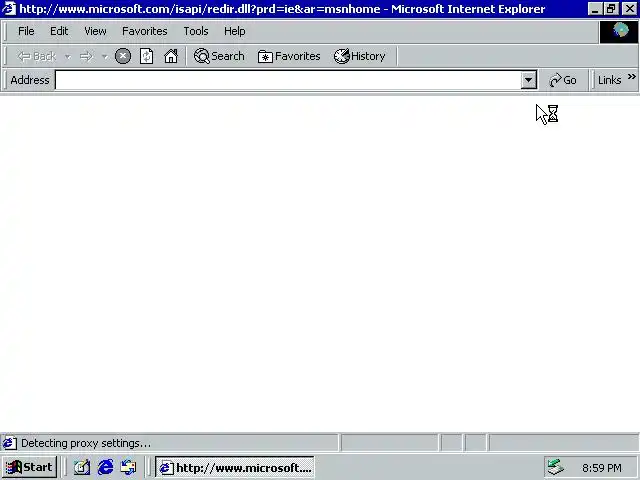Click the IE page icon in title bar
Image resolution: width=640 pixels, height=480 pixels.
click(x=9, y=9)
